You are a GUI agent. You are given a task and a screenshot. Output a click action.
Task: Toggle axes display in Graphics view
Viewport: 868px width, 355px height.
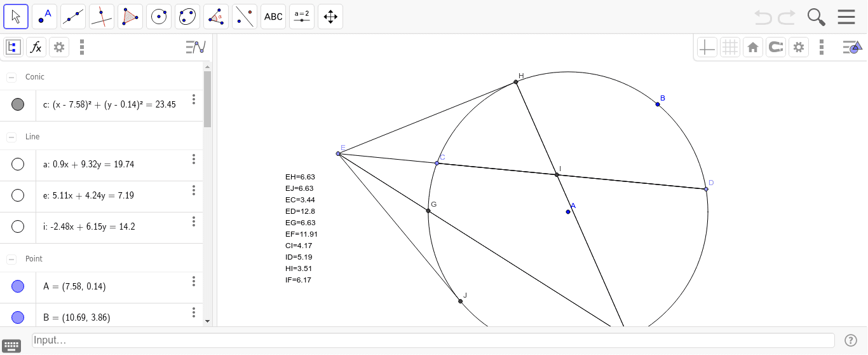pos(707,47)
